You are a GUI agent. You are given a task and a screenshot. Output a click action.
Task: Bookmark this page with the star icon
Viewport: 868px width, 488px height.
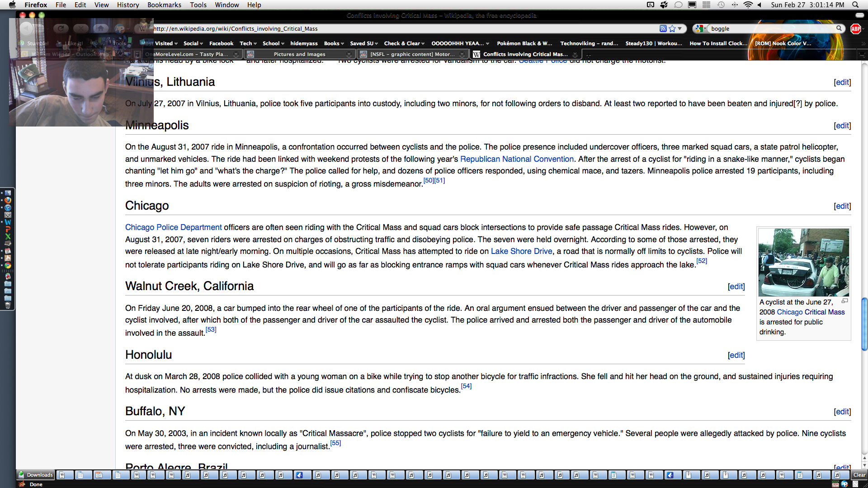(x=672, y=28)
